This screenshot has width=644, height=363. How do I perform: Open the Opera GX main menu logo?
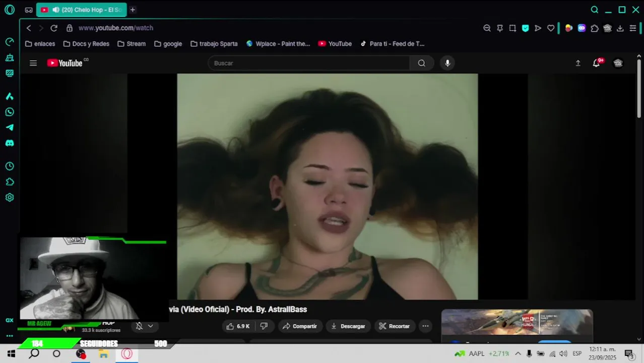coord(10,10)
